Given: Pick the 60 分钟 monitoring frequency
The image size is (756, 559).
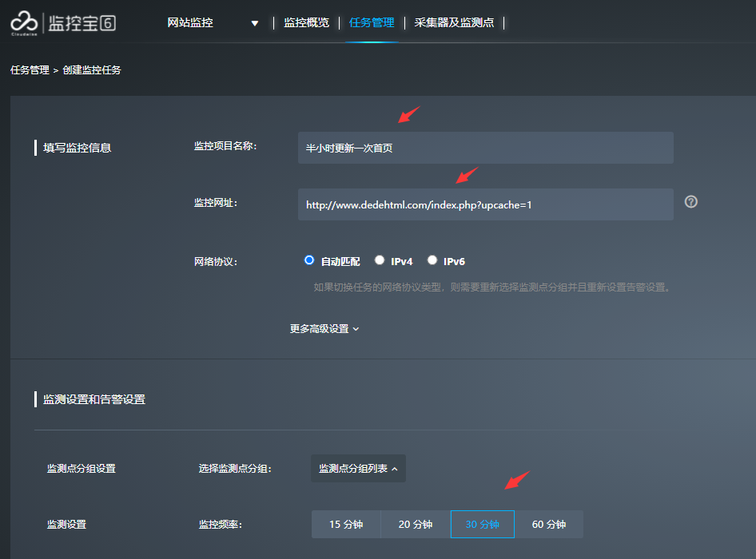Looking at the screenshot, I should coord(549,525).
